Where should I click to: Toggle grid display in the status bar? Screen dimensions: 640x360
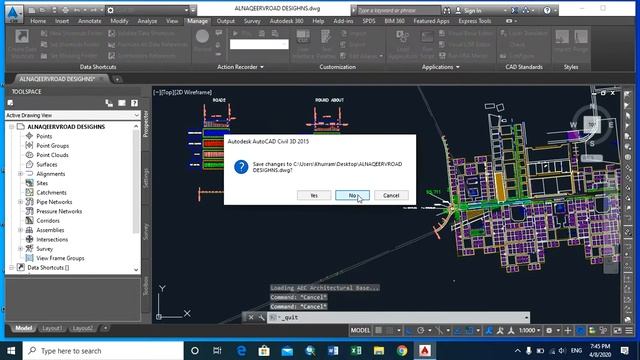(x=378, y=331)
